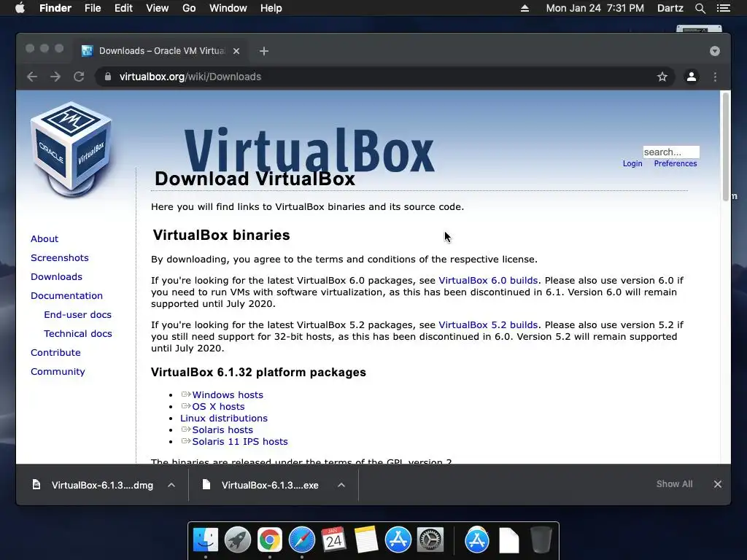Reload the VirtualBox downloads page
This screenshot has height=560, width=747.
point(79,77)
